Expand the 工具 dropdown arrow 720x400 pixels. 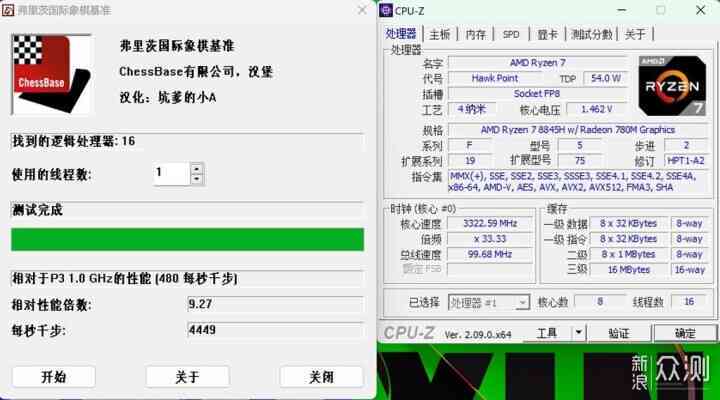pos(579,333)
